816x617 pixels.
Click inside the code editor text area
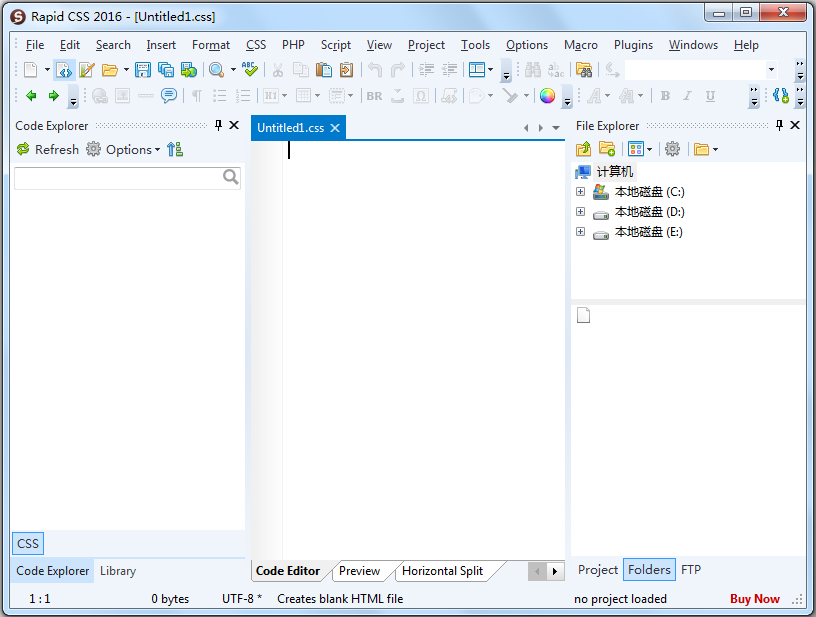424,349
